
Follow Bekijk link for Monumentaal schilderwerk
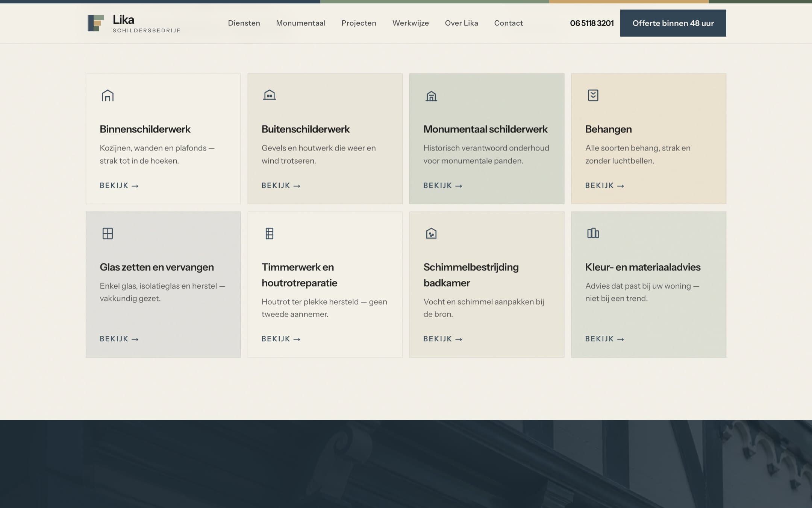443,186
